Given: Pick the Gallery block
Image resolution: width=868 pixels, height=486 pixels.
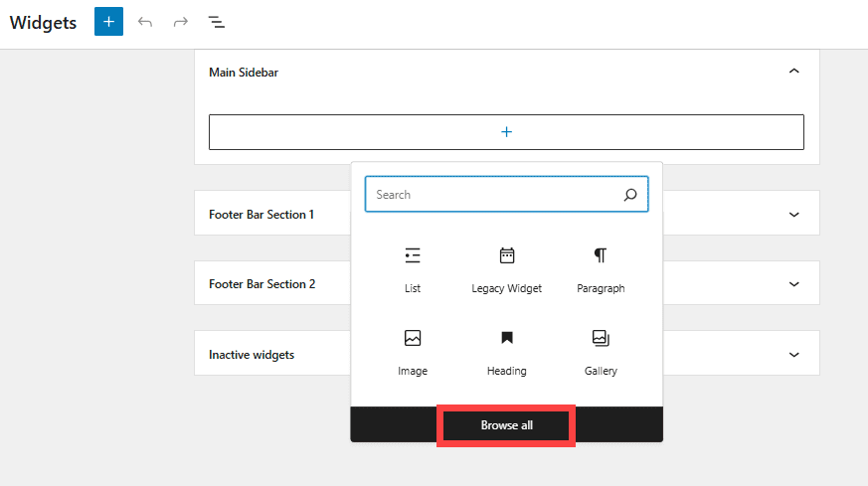Looking at the screenshot, I should [601, 351].
